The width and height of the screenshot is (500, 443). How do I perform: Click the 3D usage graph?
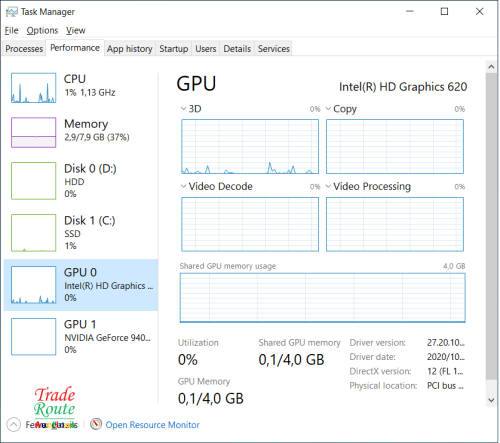(250, 147)
